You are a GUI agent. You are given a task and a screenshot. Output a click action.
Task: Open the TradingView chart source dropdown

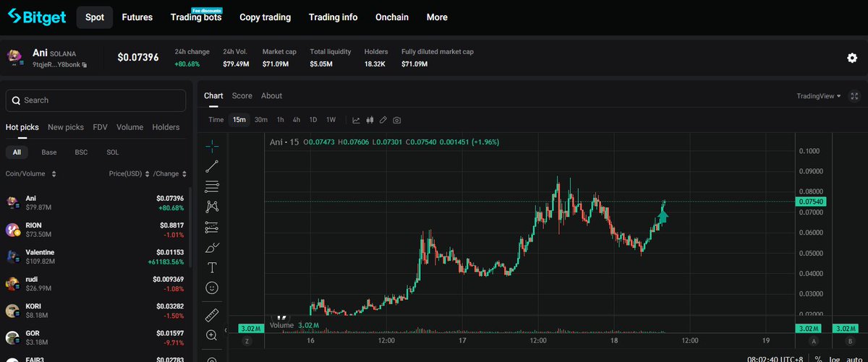pos(819,96)
